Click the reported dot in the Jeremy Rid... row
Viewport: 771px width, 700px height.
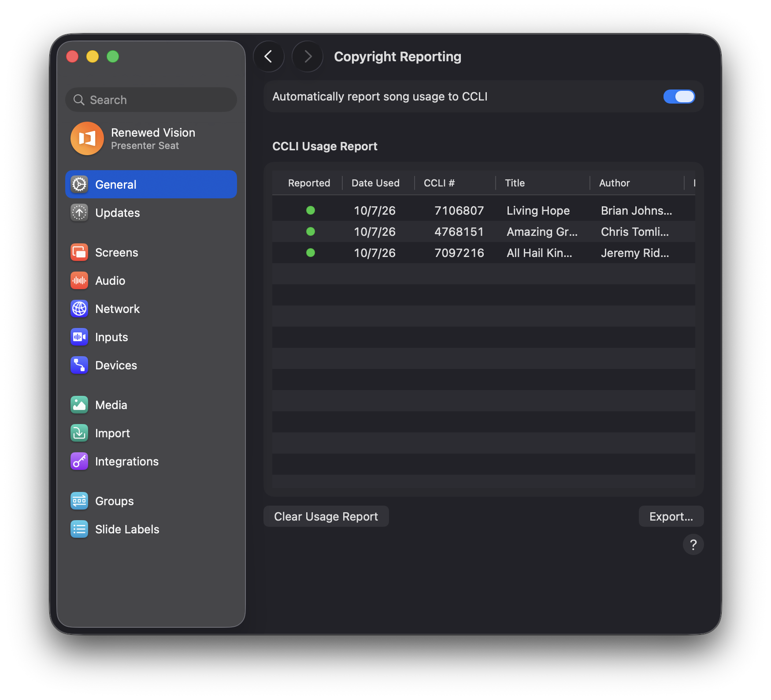[x=311, y=253]
